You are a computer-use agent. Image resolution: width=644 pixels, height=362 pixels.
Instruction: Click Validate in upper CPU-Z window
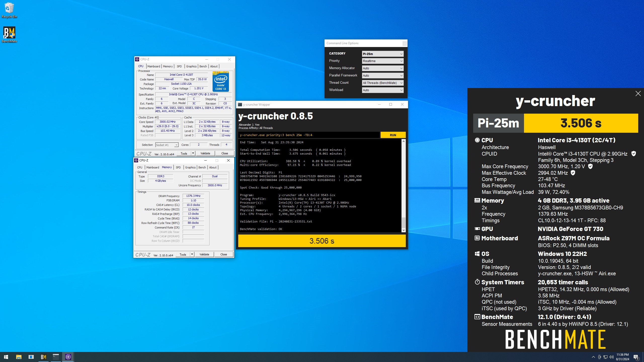coord(205,153)
